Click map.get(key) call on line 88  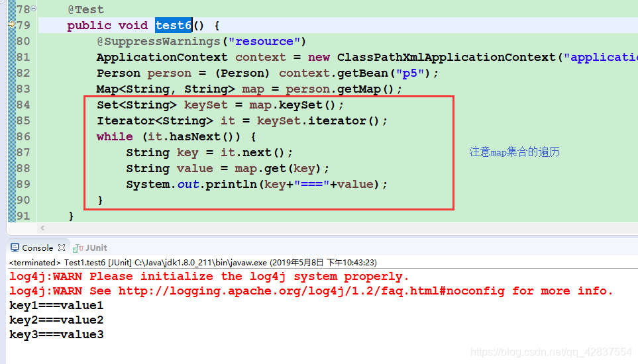coord(278,169)
